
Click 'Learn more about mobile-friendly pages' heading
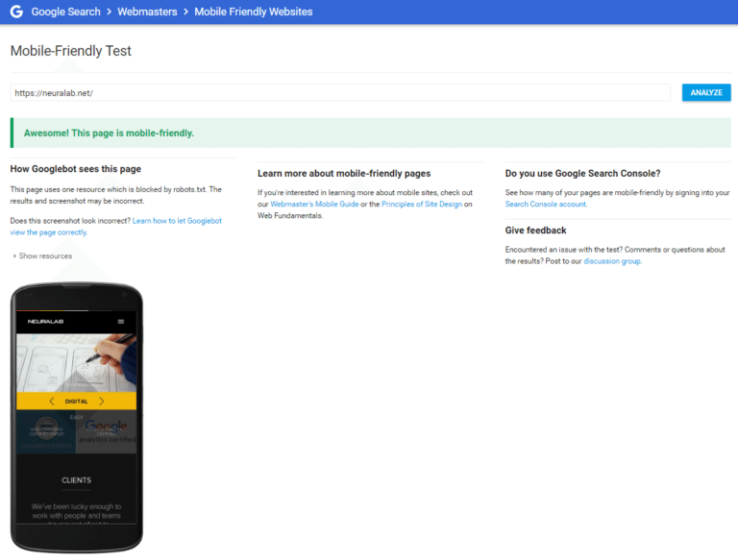click(x=344, y=174)
